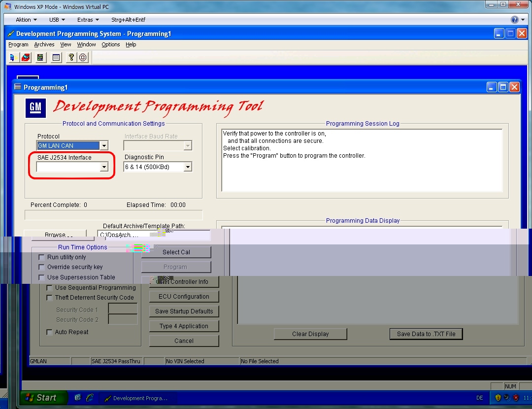Click Save Startup Defaults button
Screen dimensions: 532x409
184,311
